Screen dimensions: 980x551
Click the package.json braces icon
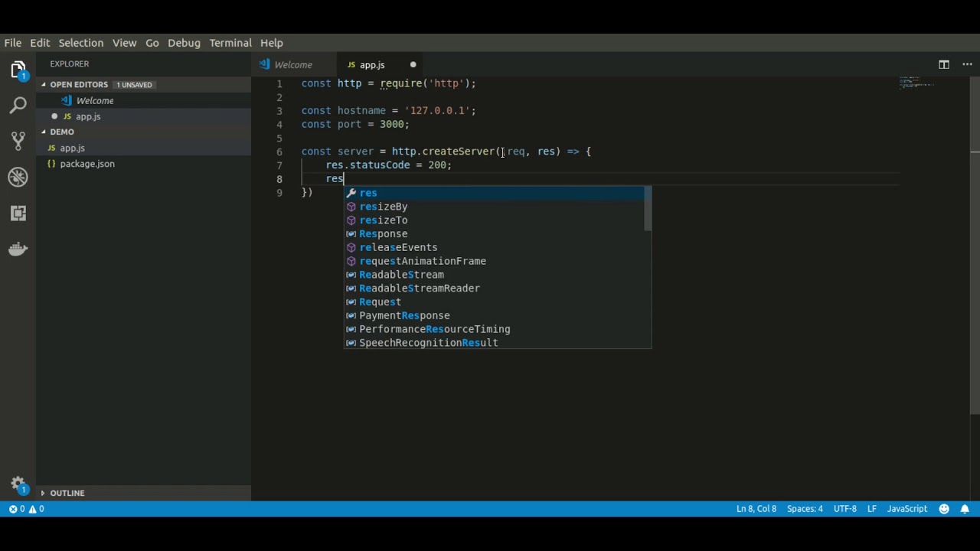(51, 164)
